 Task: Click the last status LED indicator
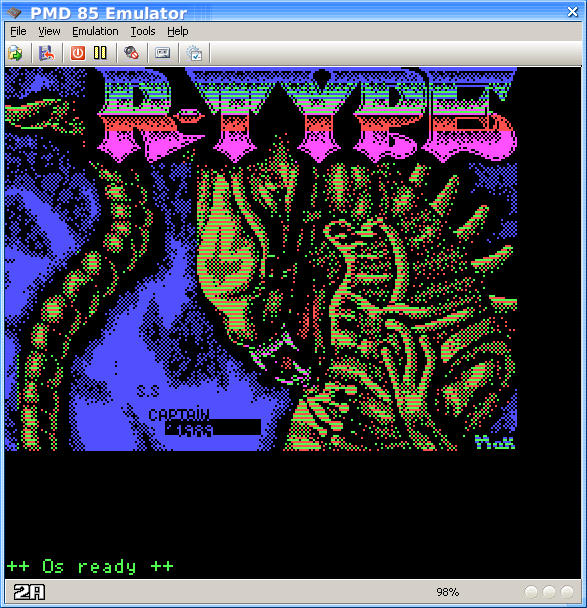(567, 592)
